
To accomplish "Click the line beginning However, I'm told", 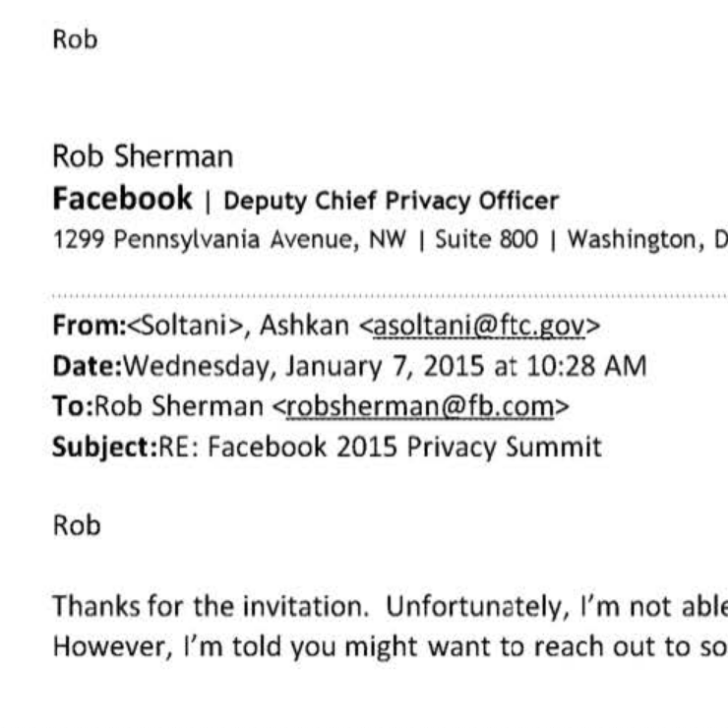I will 390,646.
